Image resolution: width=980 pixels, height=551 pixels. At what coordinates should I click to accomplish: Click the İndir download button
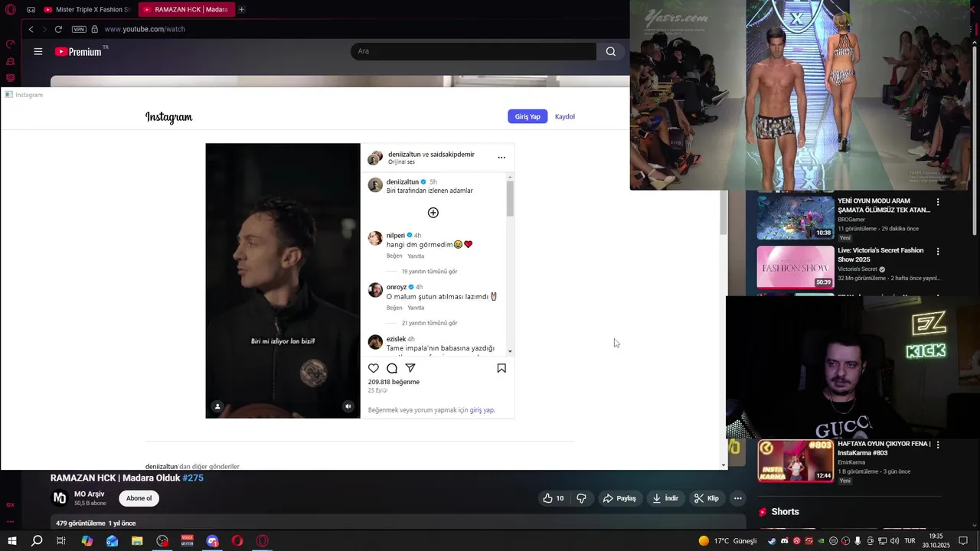coord(665,498)
